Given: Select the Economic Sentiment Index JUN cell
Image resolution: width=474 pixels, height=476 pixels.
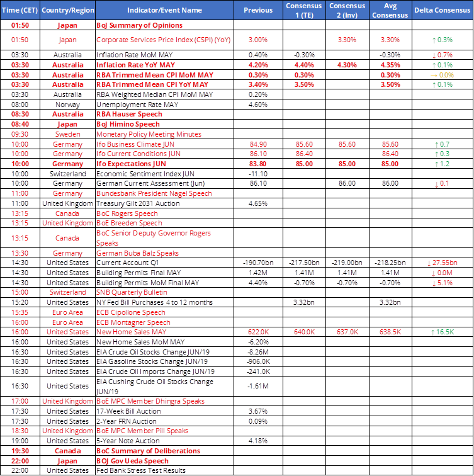Looking at the screenshot, I should pos(164,174).
